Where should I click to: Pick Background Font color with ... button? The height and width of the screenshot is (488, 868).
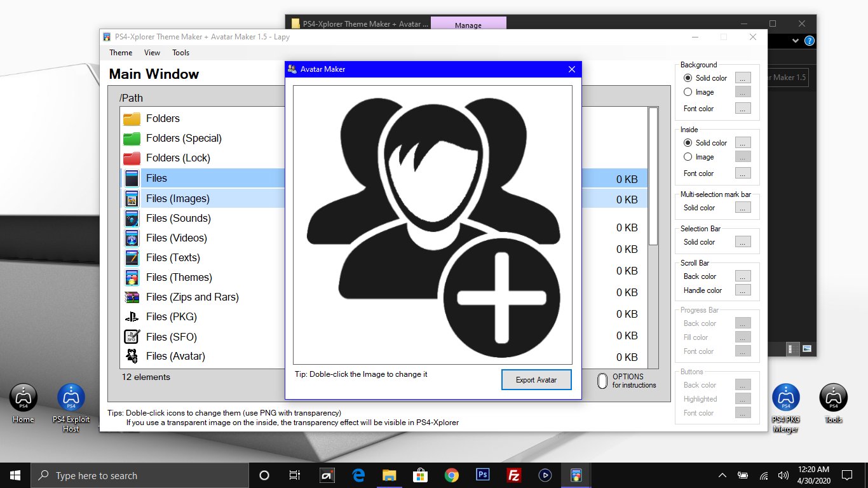743,109
